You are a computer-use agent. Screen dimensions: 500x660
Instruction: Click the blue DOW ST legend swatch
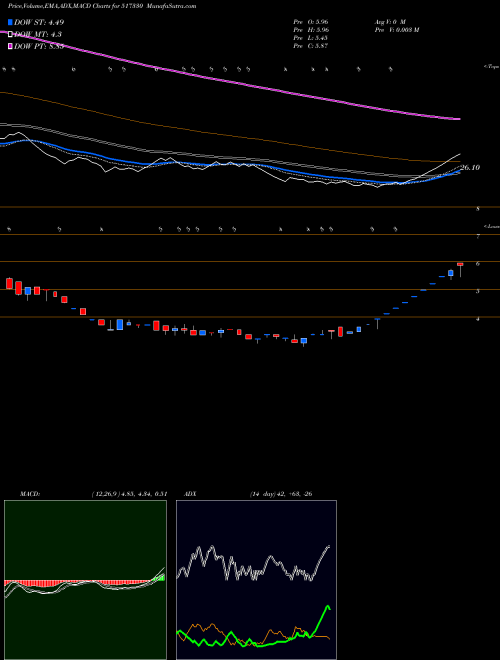[11, 22]
